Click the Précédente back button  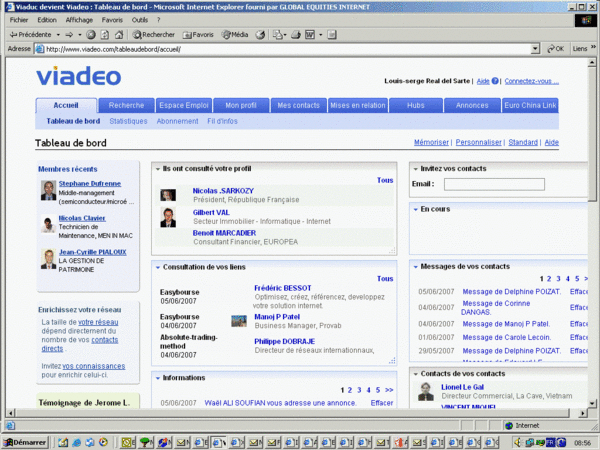click(x=31, y=35)
